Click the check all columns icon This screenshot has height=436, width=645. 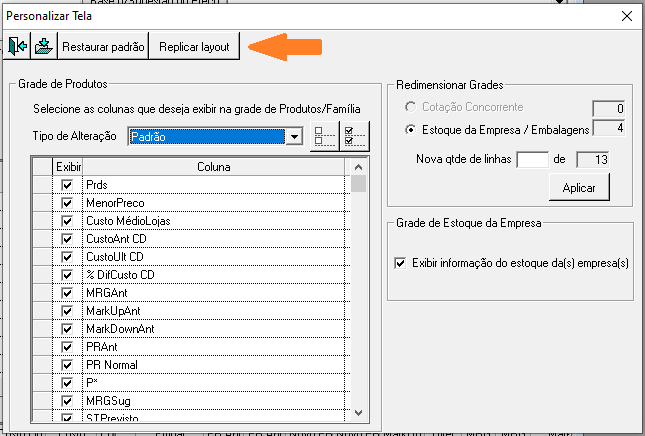click(x=355, y=136)
